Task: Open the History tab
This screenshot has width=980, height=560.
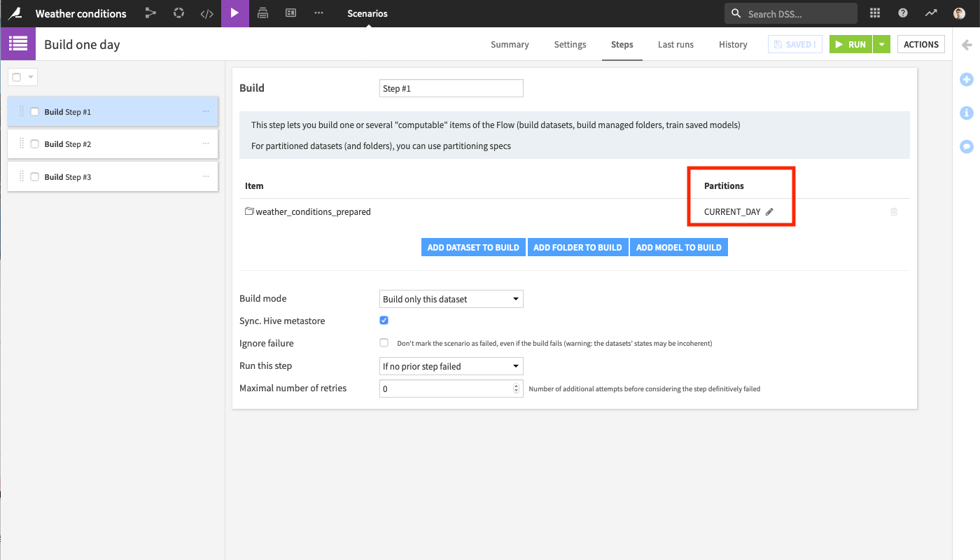Action: tap(733, 44)
